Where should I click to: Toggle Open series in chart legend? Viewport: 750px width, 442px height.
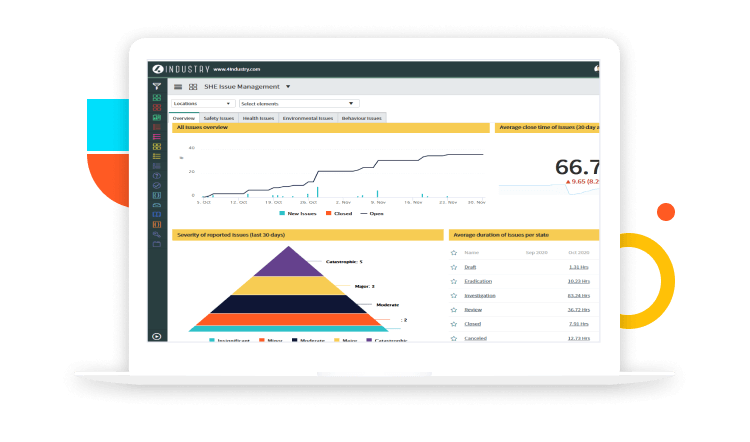372,213
